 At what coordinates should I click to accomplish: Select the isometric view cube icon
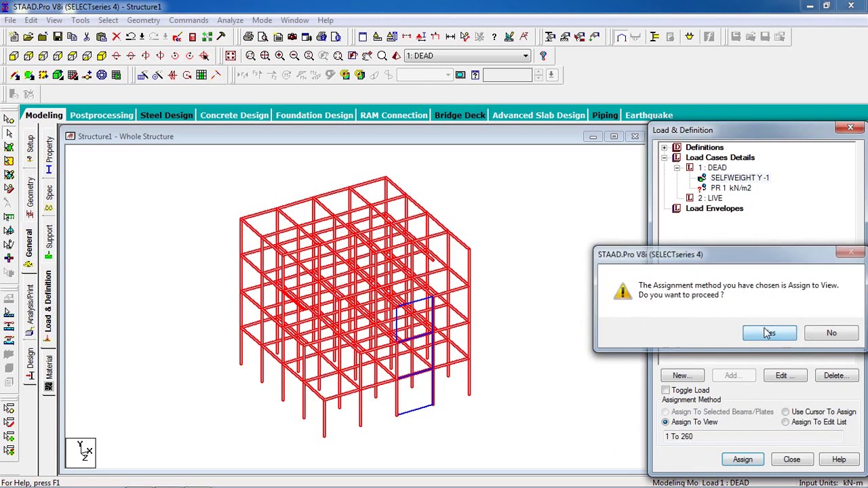[x=102, y=56]
